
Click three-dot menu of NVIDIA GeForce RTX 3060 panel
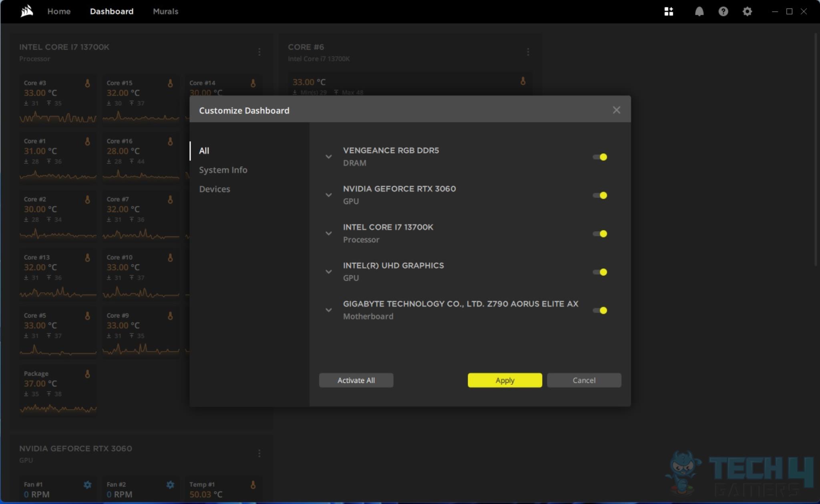click(x=259, y=453)
